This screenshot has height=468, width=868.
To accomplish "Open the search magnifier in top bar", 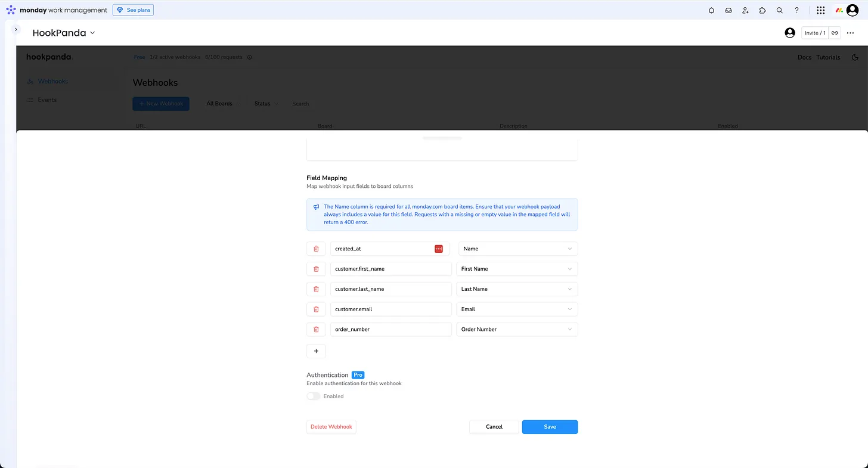I will coord(779,10).
